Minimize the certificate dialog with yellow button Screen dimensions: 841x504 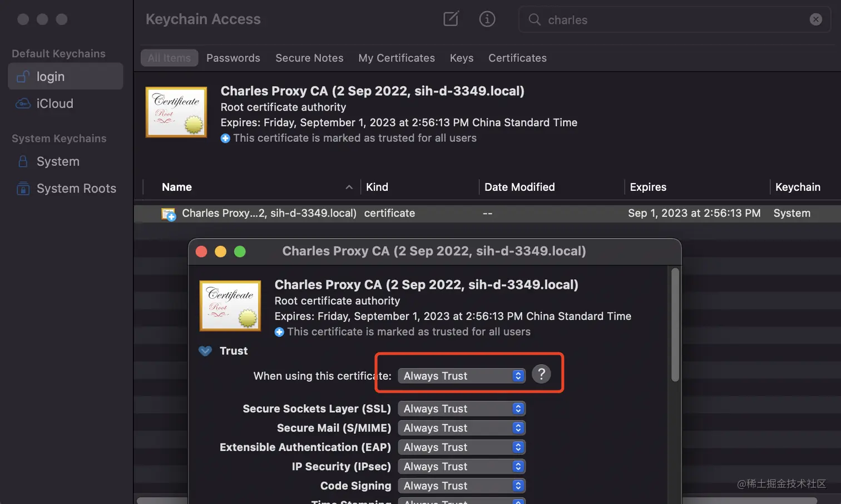tap(220, 251)
